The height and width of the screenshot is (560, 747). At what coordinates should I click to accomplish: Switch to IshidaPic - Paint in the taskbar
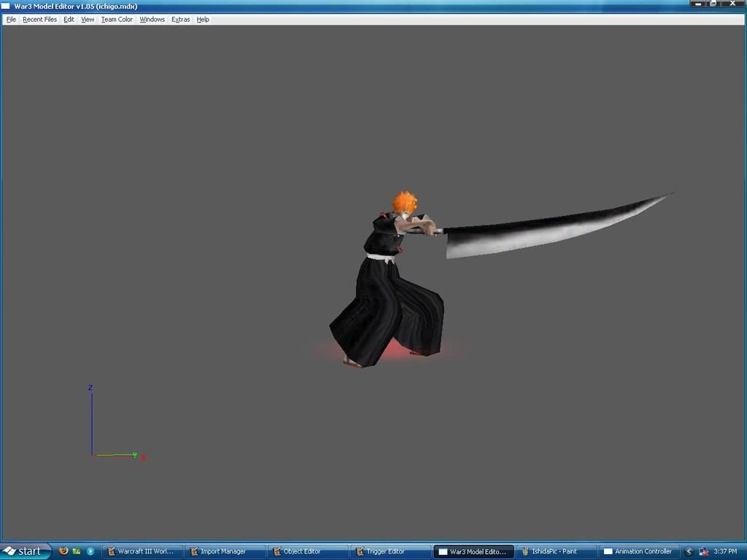pyautogui.click(x=556, y=551)
